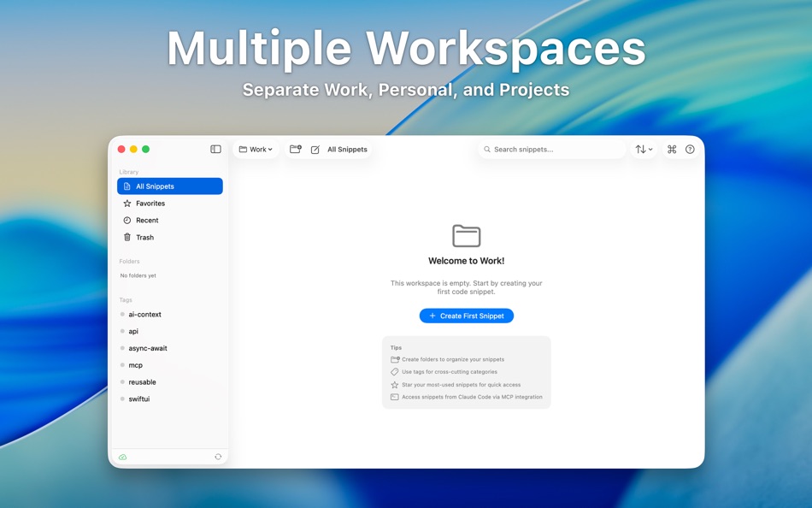Open the sort order dropdown
This screenshot has width=812, height=508.
[643, 149]
